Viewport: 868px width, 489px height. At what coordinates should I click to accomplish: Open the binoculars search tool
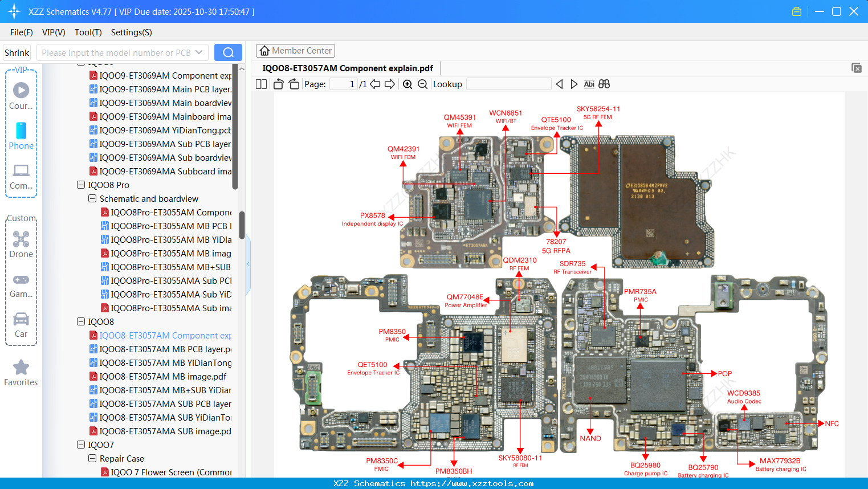[604, 84]
